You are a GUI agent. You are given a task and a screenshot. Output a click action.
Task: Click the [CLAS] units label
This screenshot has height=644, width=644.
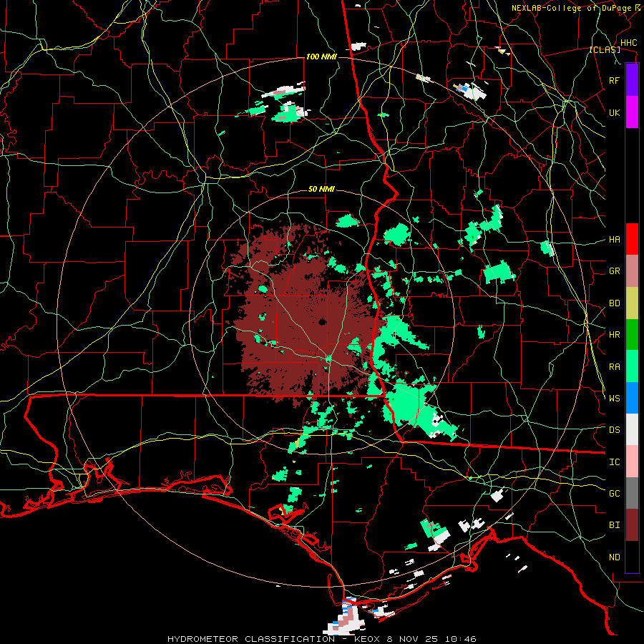[605, 50]
